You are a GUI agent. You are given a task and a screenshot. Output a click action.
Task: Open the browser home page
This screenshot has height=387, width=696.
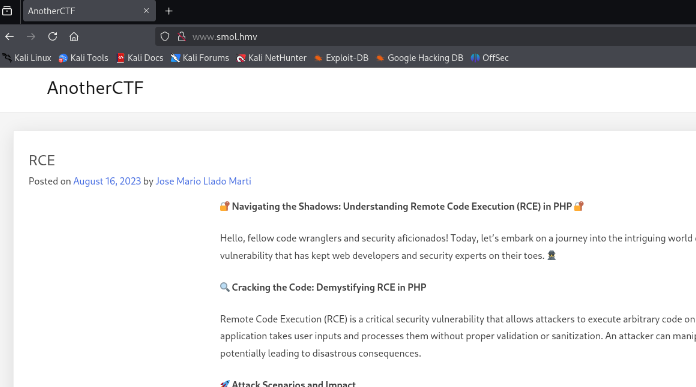(x=74, y=37)
